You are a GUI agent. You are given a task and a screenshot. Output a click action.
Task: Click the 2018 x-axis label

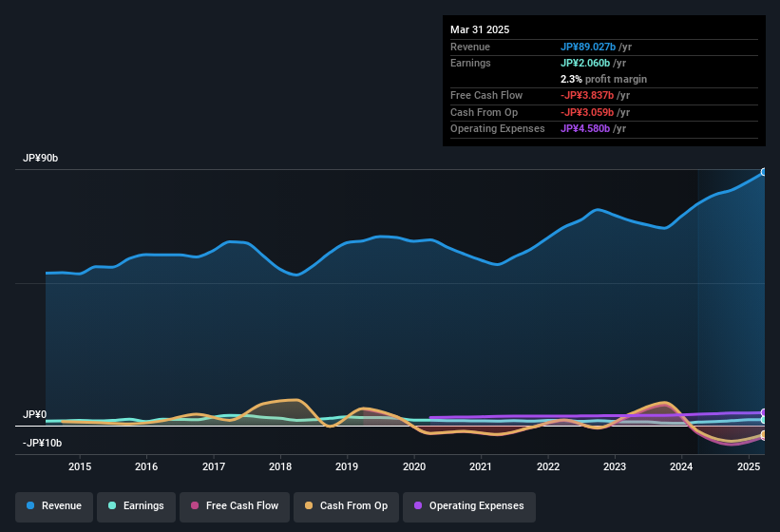point(280,466)
